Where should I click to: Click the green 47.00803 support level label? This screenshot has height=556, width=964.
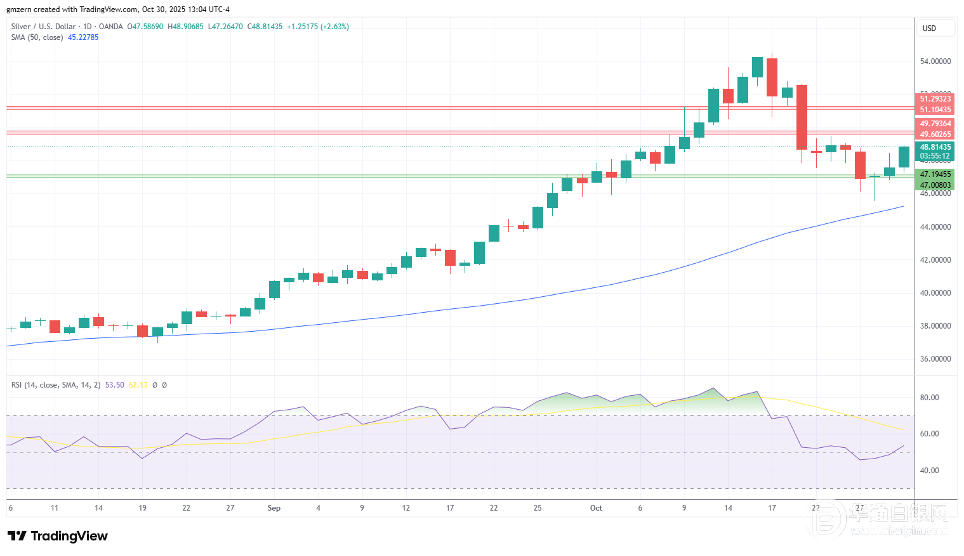pyautogui.click(x=935, y=184)
